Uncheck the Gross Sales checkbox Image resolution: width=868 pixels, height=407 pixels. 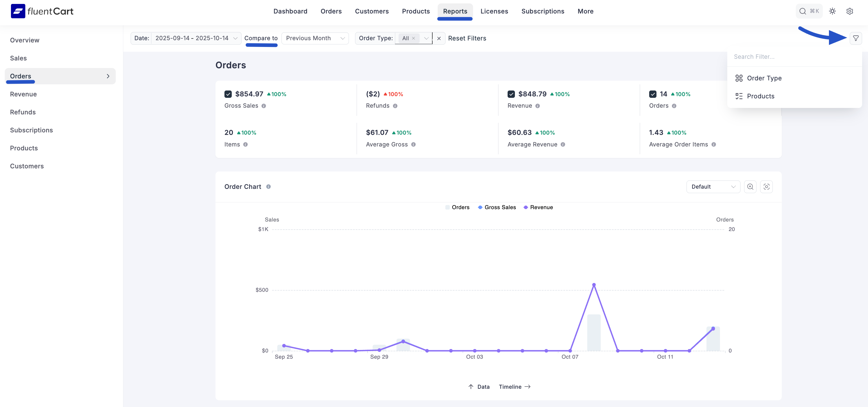228,94
